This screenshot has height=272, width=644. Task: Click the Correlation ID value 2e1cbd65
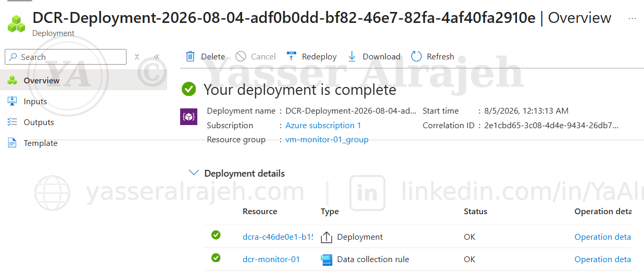point(551,125)
